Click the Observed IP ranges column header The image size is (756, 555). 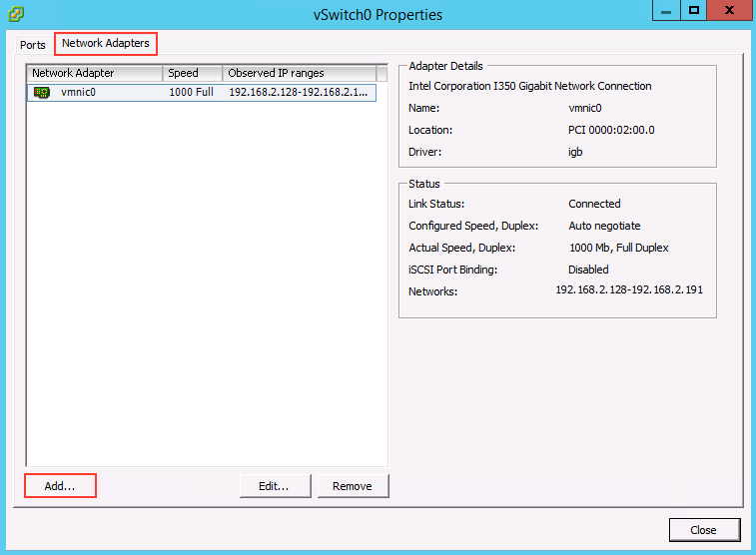298,73
